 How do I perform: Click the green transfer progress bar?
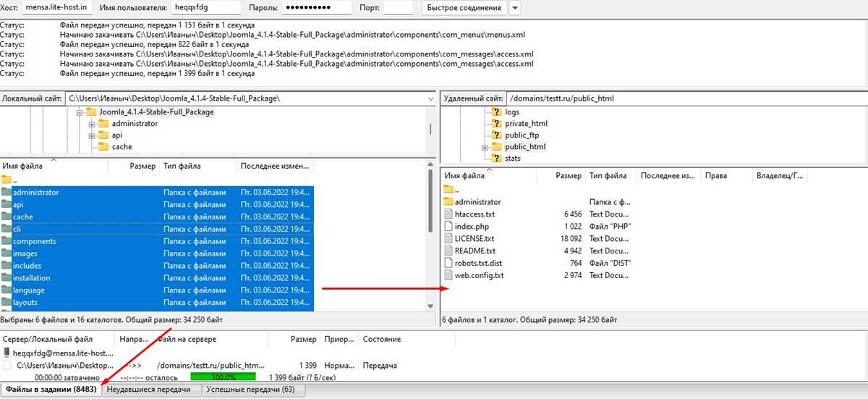pyautogui.click(x=224, y=377)
